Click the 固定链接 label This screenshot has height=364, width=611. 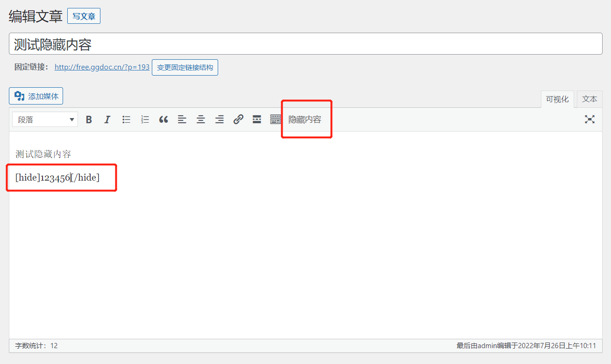pos(32,67)
